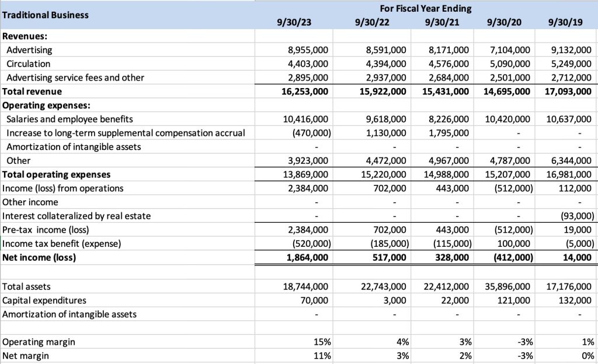Viewport: 598px width, 364px height.
Task: Select the Net margin row label
Action: (x=26, y=356)
